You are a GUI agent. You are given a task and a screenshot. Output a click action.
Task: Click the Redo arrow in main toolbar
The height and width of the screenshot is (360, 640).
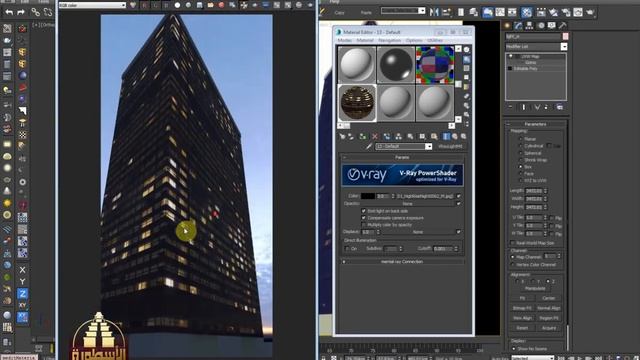coord(21,12)
